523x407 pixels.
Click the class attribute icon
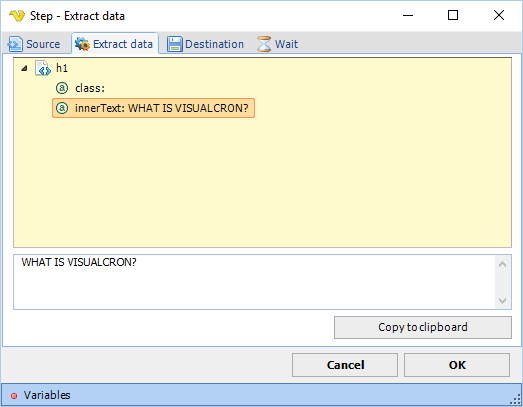pyautogui.click(x=62, y=88)
